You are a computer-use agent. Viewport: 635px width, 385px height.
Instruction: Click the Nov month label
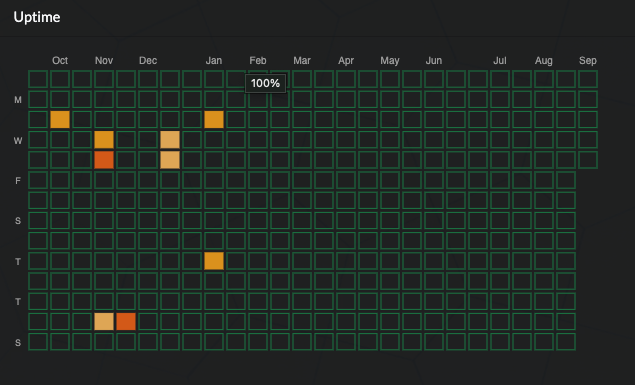click(x=104, y=61)
